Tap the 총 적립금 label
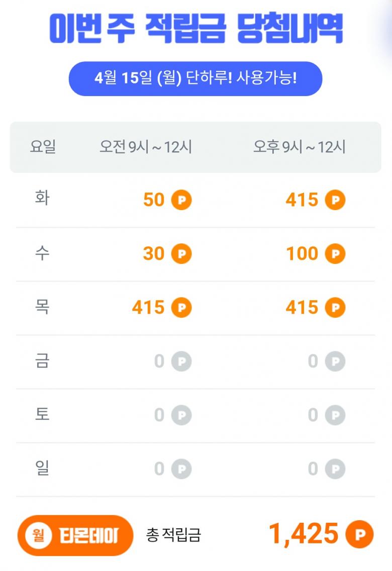This screenshot has width=392, height=571. coord(173,535)
